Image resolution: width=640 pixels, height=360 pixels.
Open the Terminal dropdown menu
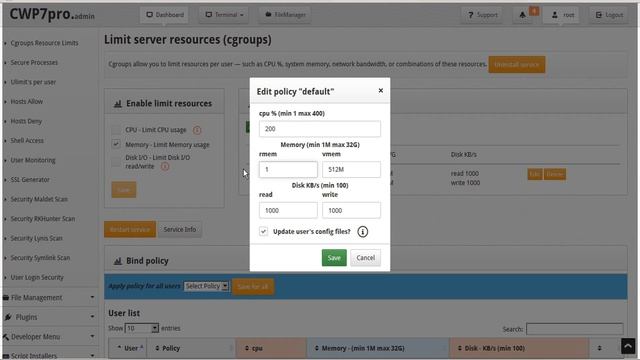click(x=224, y=15)
